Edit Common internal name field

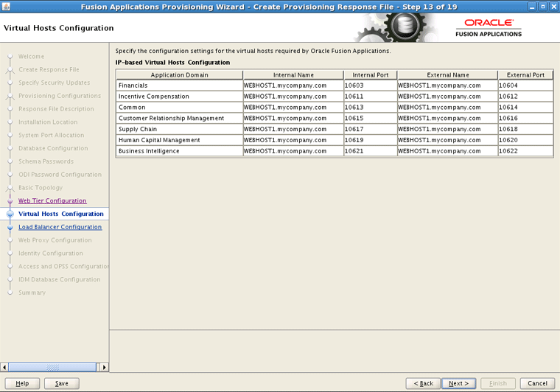[293, 107]
